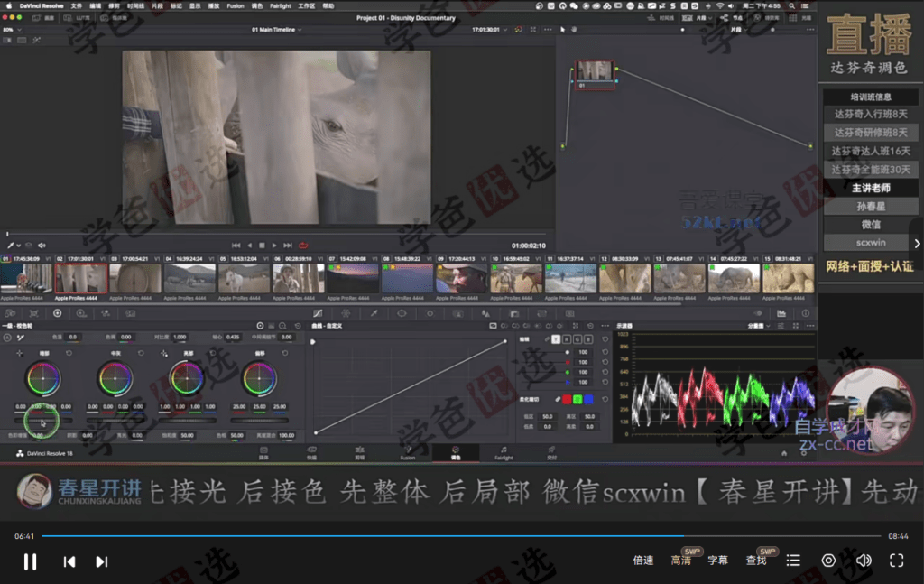Open the 文件 menu in DaVinci Resolve
The image size is (924, 584).
click(77, 6)
